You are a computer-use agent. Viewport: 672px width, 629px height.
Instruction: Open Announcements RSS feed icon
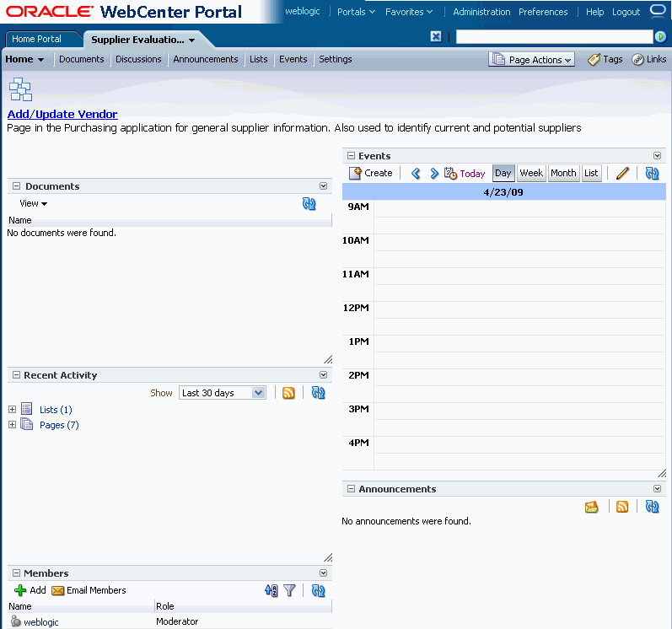click(622, 507)
